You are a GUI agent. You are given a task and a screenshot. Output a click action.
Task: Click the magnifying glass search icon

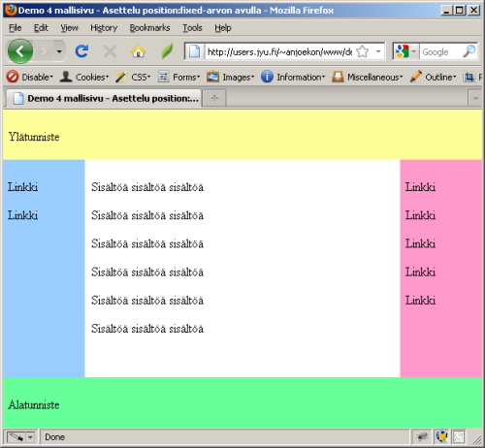(x=469, y=51)
